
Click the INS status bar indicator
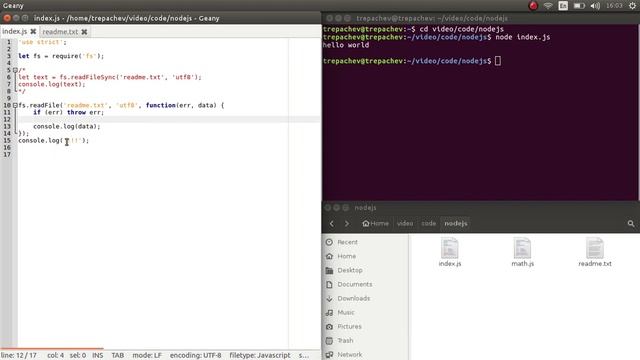coord(98,355)
